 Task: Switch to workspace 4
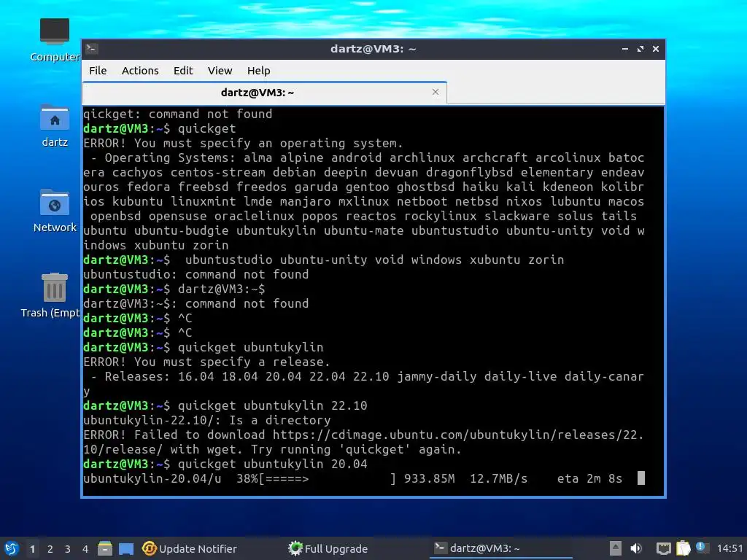coord(85,549)
